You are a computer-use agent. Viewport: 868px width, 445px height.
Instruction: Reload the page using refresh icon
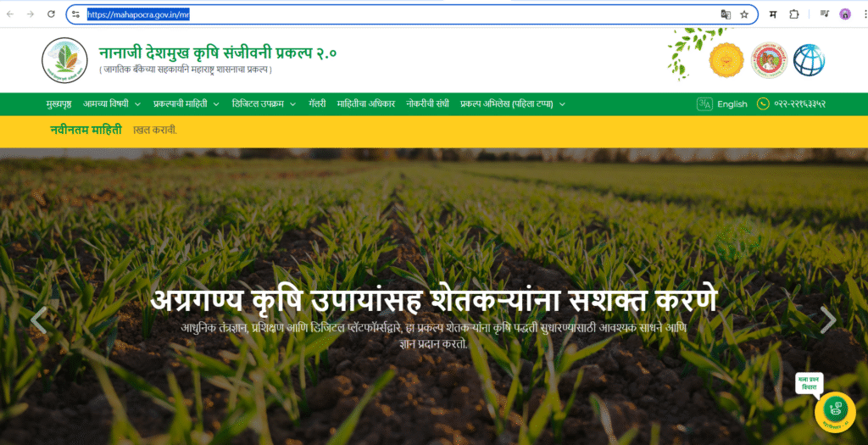coord(51,14)
